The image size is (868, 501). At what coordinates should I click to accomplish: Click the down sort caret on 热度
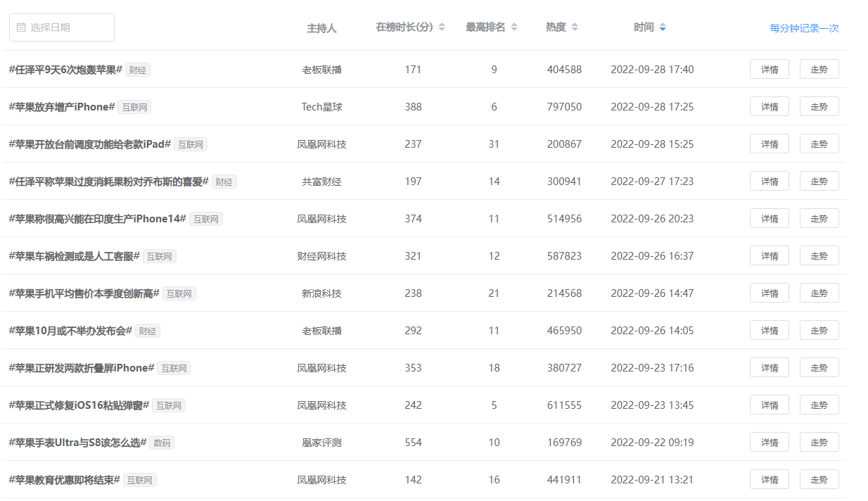575,30
